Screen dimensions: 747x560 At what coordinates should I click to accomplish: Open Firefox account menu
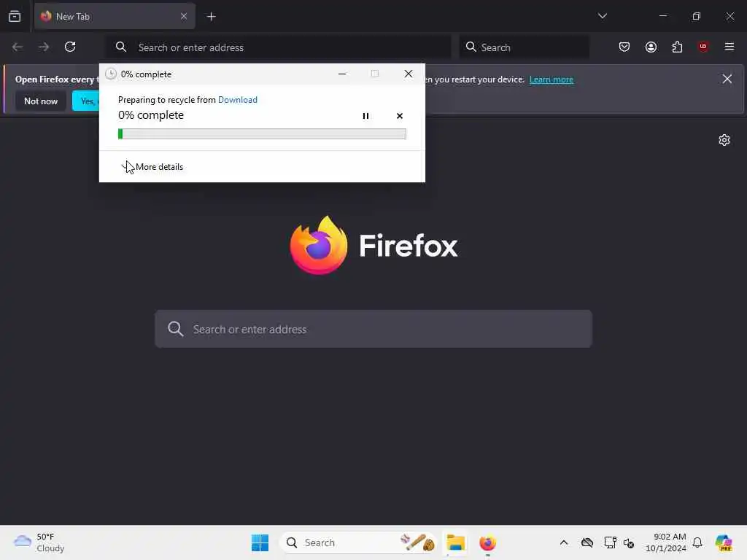(651, 47)
